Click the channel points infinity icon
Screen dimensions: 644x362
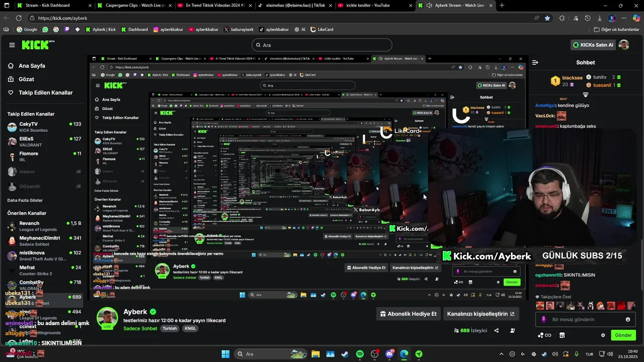pos(544,335)
